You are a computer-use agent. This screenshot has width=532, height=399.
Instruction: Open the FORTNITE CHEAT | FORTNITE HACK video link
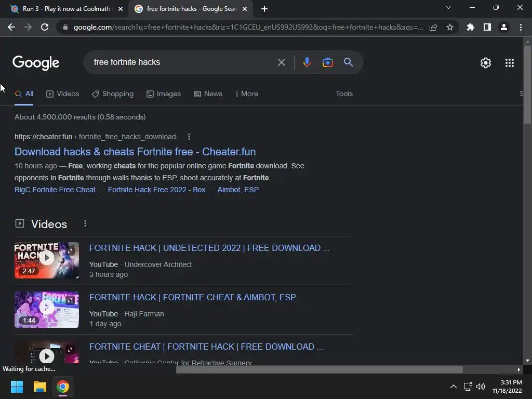(x=206, y=347)
